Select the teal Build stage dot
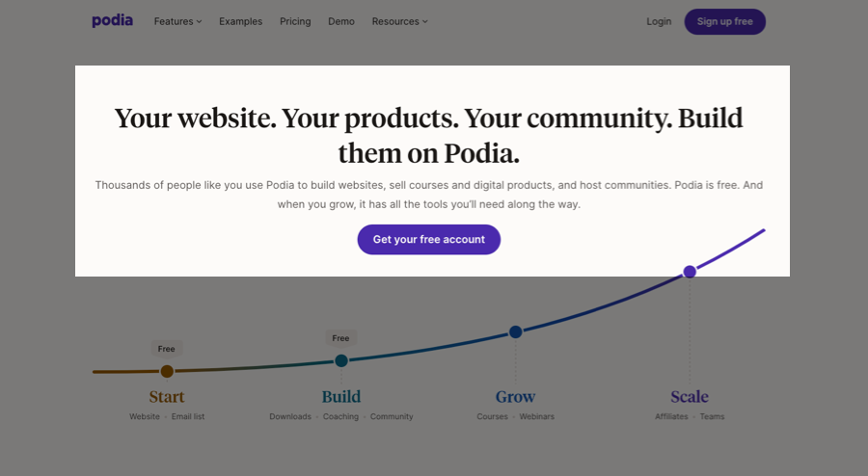868x476 pixels. coord(341,360)
